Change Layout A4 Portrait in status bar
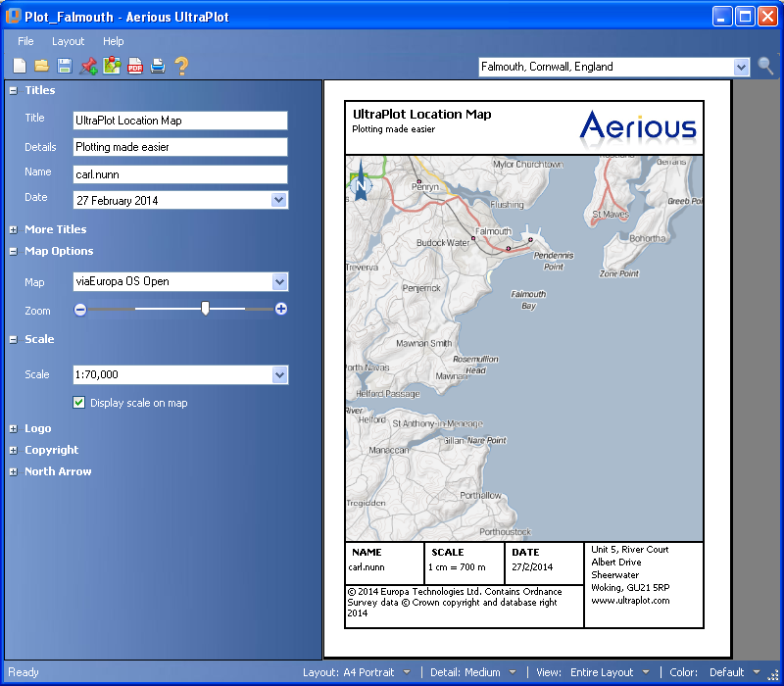This screenshot has height=686, width=784. point(357,672)
